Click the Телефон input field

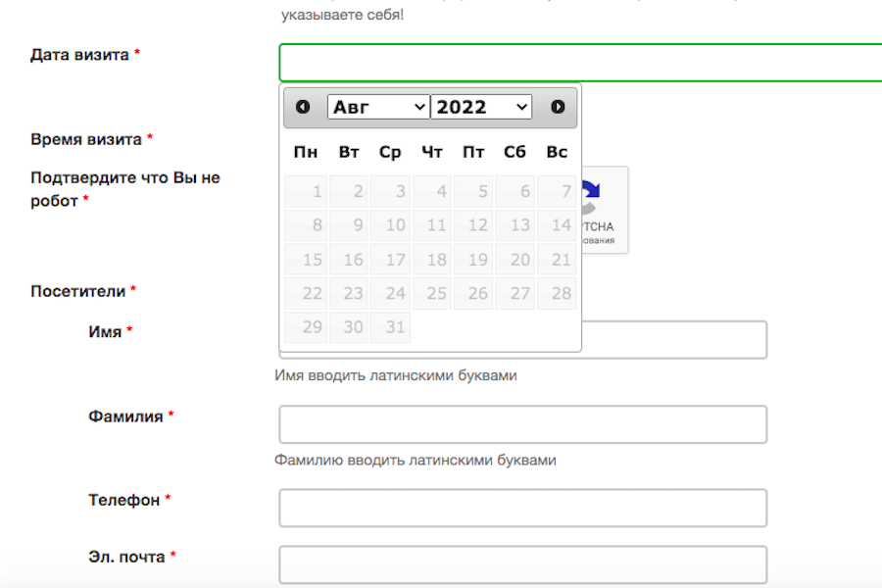click(x=522, y=509)
